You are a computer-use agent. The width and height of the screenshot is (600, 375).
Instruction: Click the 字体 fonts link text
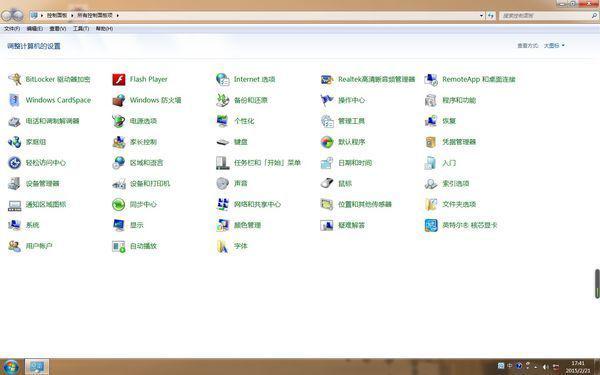(241, 246)
